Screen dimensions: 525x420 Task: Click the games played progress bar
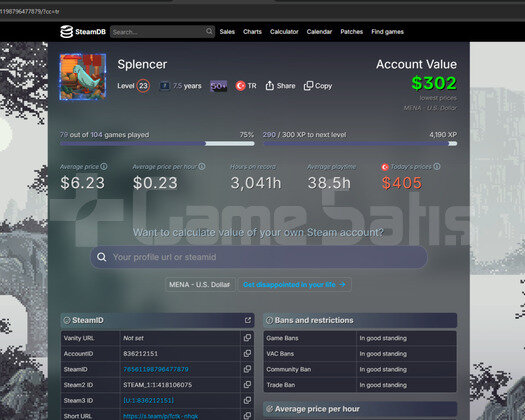(157, 144)
